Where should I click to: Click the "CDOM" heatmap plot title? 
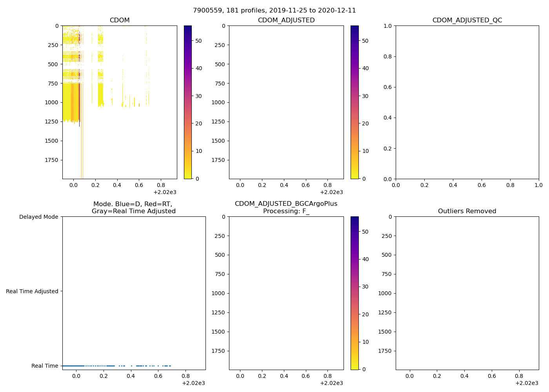pyautogui.click(x=120, y=20)
